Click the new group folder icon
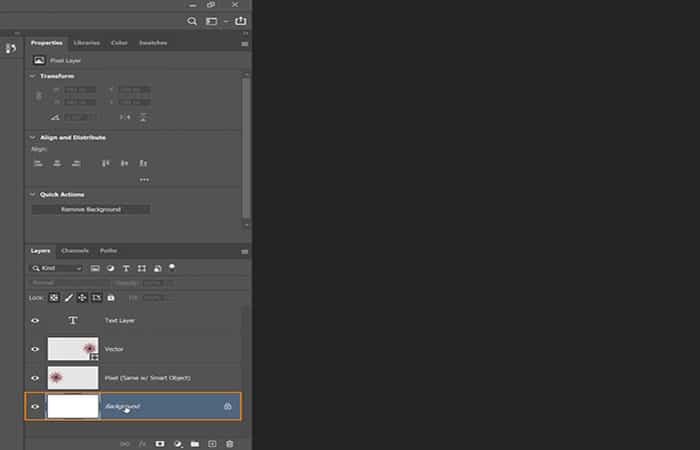The height and width of the screenshot is (450, 700). pos(195,443)
